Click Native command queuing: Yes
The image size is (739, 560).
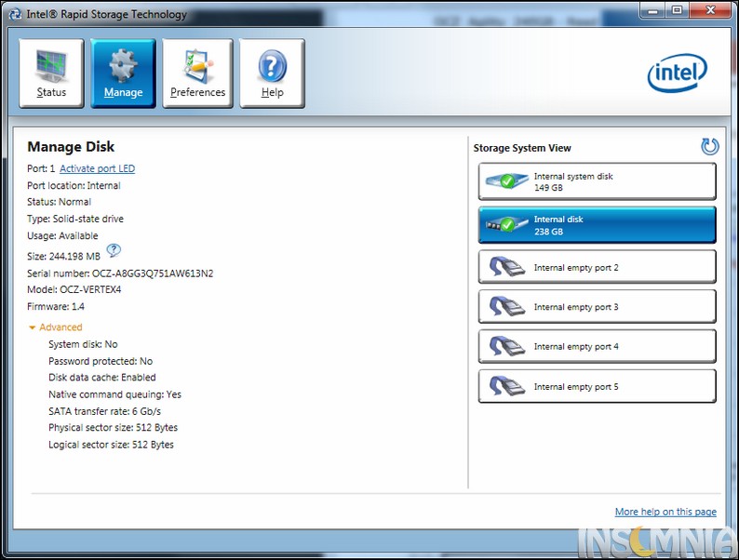click(x=115, y=394)
